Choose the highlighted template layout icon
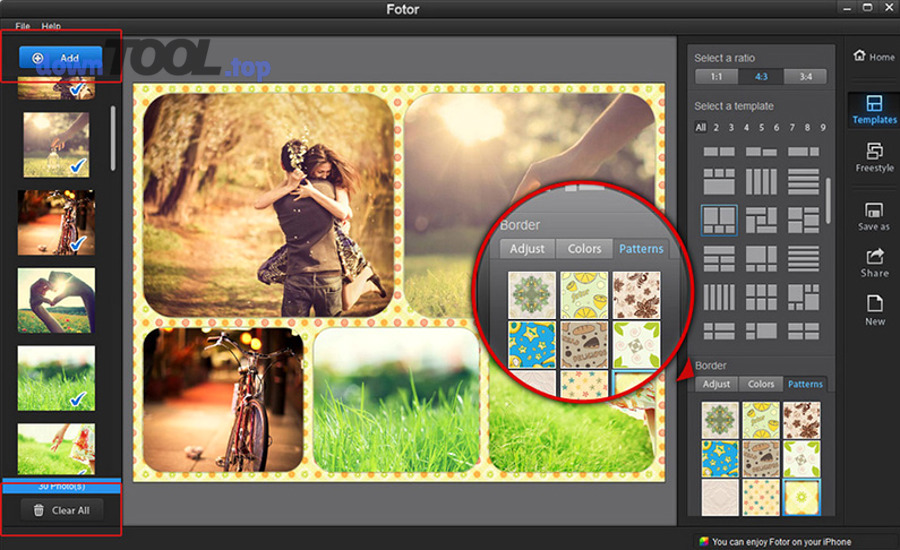The image size is (900, 550). tap(719, 220)
